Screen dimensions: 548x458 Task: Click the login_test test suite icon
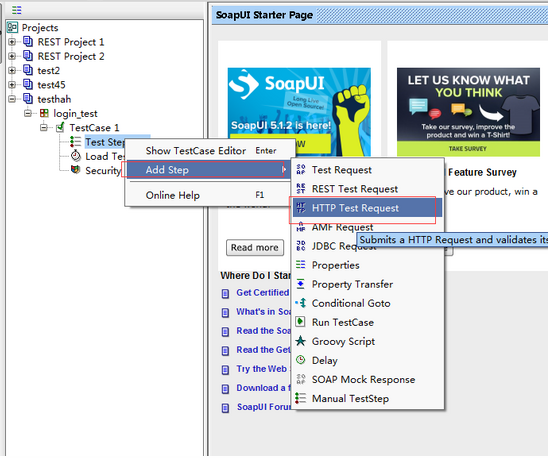pyautogui.click(x=44, y=113)
